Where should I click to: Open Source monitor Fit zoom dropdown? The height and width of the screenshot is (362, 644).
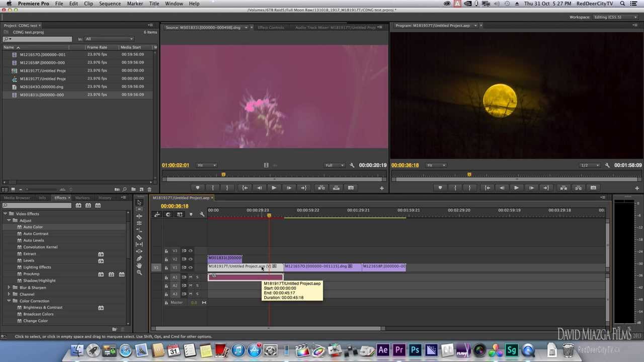point(207,165)
